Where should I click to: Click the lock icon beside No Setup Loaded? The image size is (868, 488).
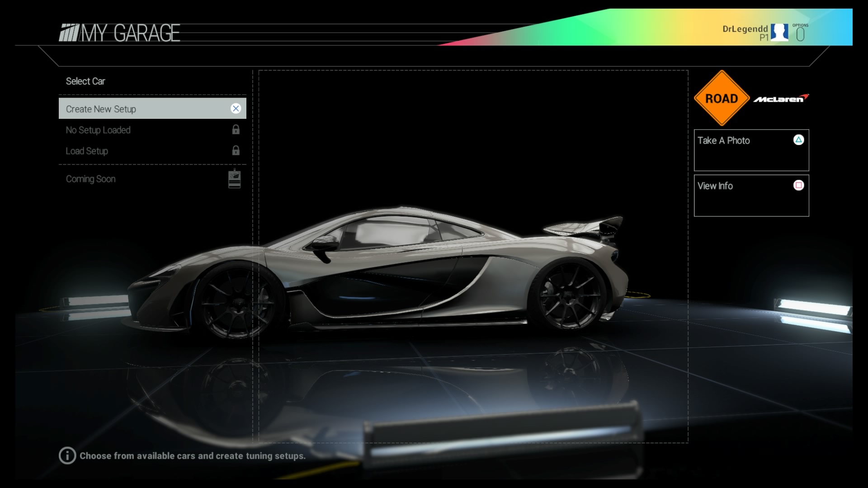236,130
